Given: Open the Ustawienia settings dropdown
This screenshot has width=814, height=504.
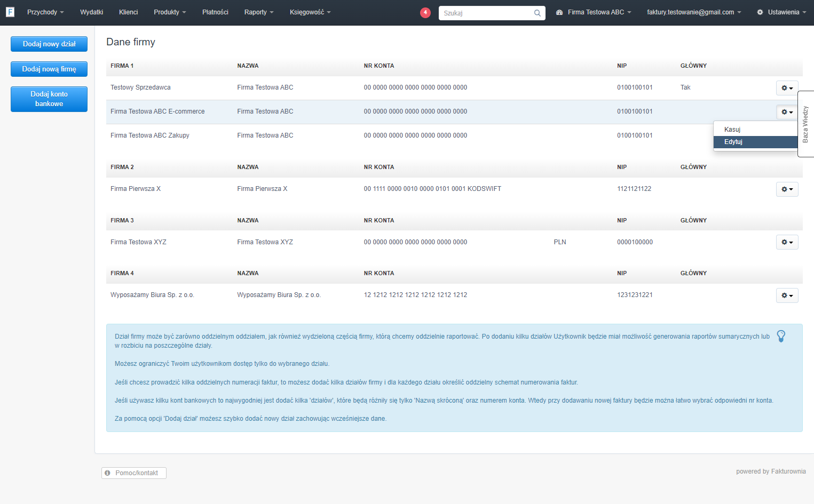Looking at the screenshot, I should click(x=781, y=12).
